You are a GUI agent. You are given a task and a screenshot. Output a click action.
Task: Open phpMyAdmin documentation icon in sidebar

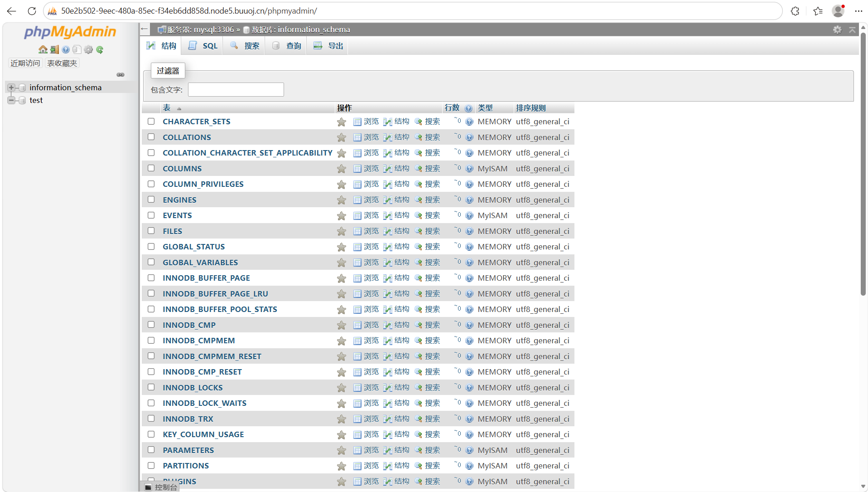click(x=66, y=49)
